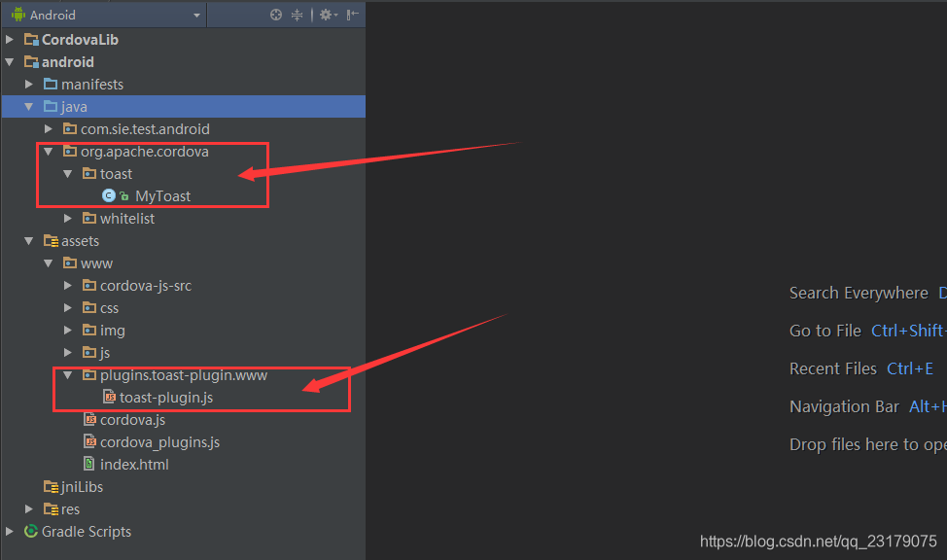Select toast-plugin.js in the tree

click(166, 398)
